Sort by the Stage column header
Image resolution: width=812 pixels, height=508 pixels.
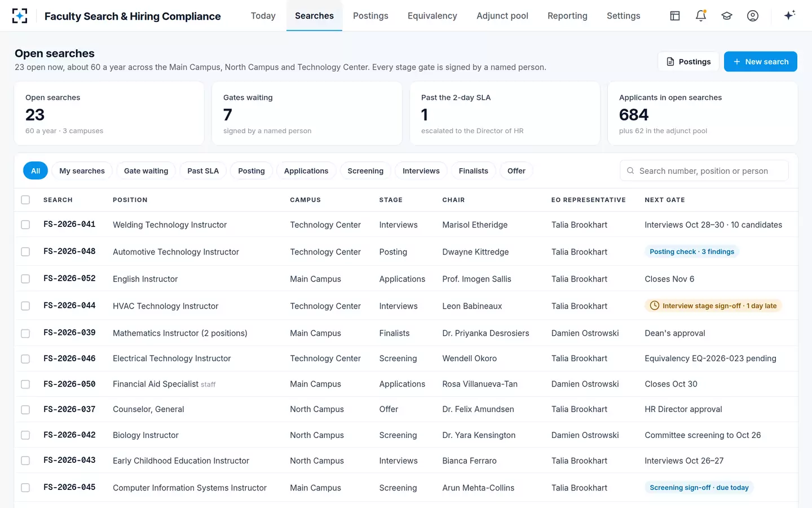pyautogui.click(x=391, y=200)
